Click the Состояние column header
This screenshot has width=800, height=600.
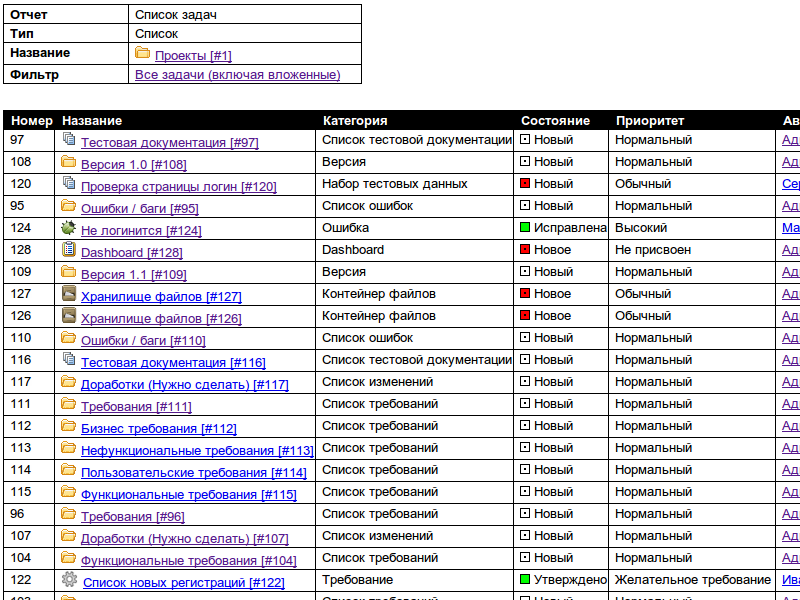[555, 121]
